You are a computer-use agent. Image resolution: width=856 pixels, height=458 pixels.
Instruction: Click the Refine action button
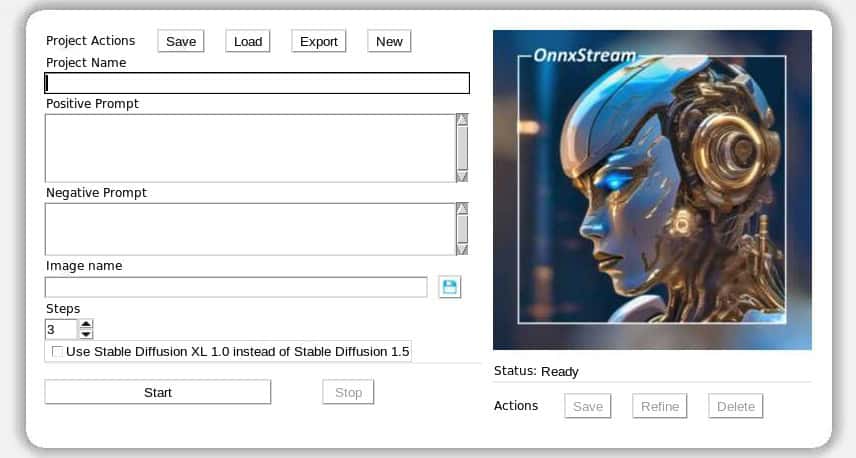tap(660, 406)
